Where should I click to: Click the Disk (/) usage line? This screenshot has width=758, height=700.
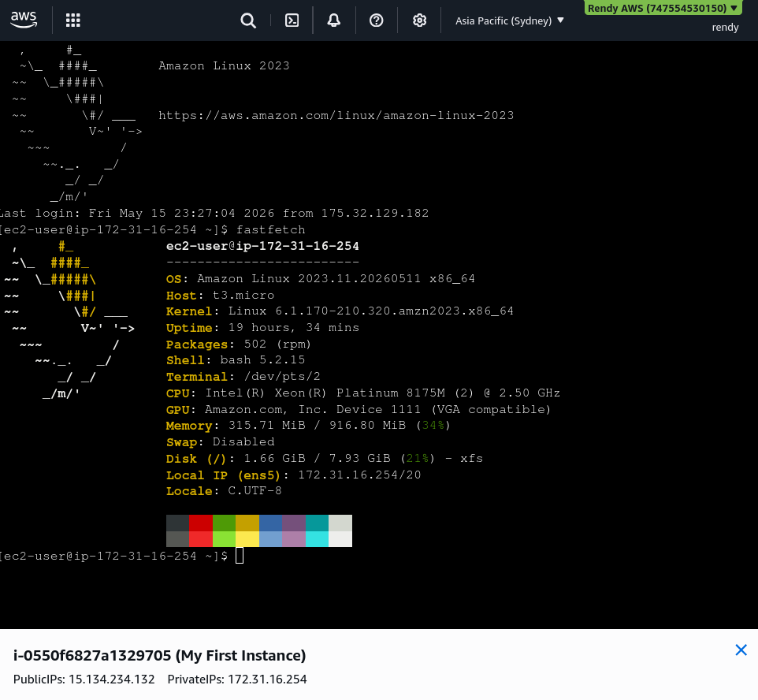[x=325, y=458]
